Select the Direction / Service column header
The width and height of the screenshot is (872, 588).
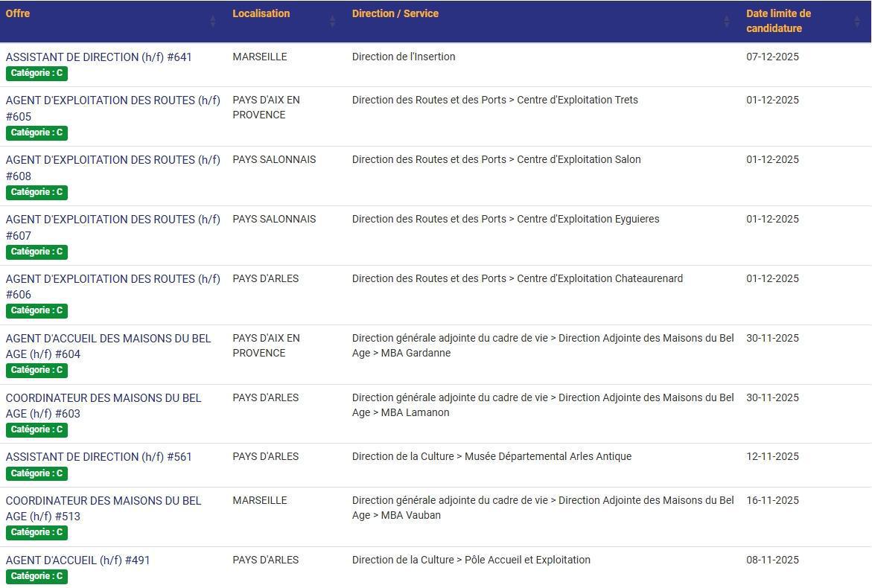tap(395, 13)
